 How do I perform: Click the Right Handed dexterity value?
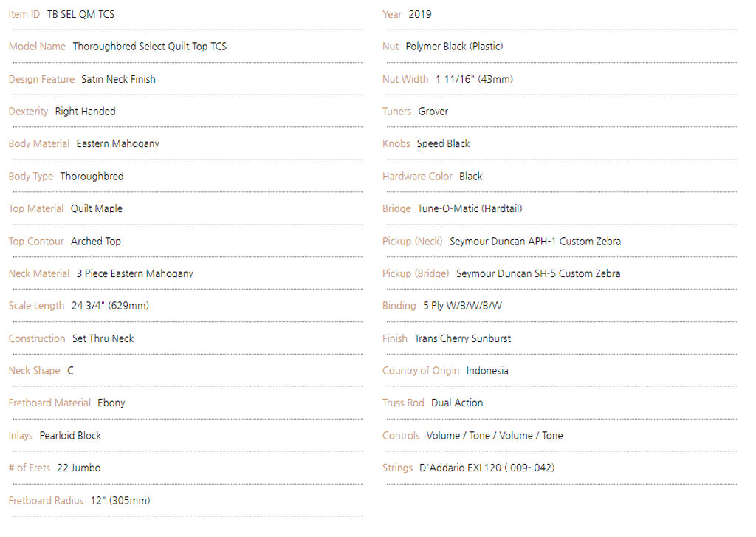(x=86, y=112)
